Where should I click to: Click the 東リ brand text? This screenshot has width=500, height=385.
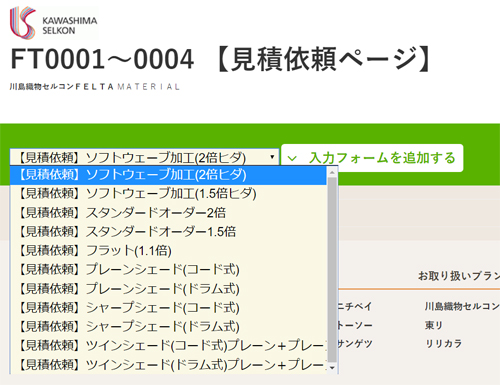point(434,325)
